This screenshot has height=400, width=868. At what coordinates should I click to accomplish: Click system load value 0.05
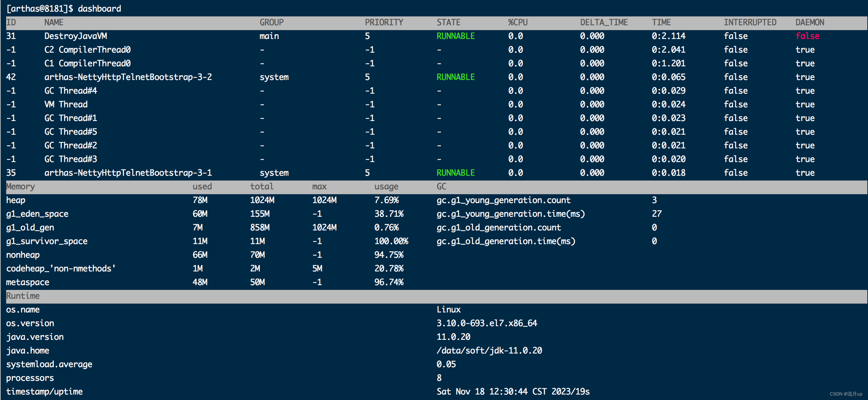(x=446, y=364)
